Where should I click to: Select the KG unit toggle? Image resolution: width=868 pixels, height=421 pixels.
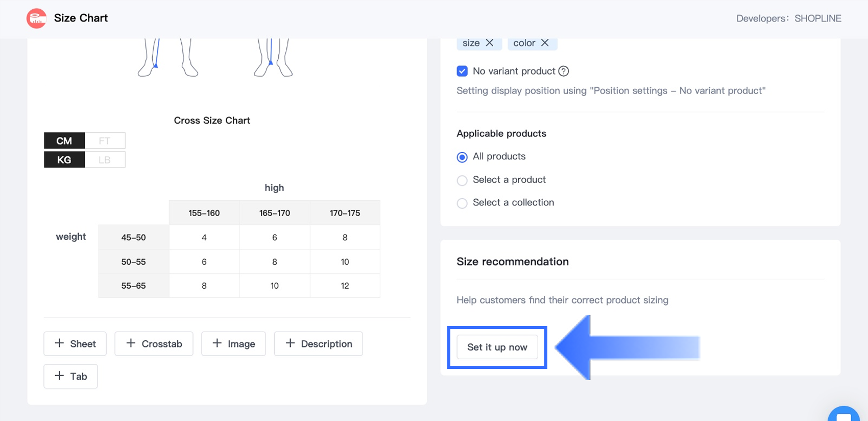point(64,160)
